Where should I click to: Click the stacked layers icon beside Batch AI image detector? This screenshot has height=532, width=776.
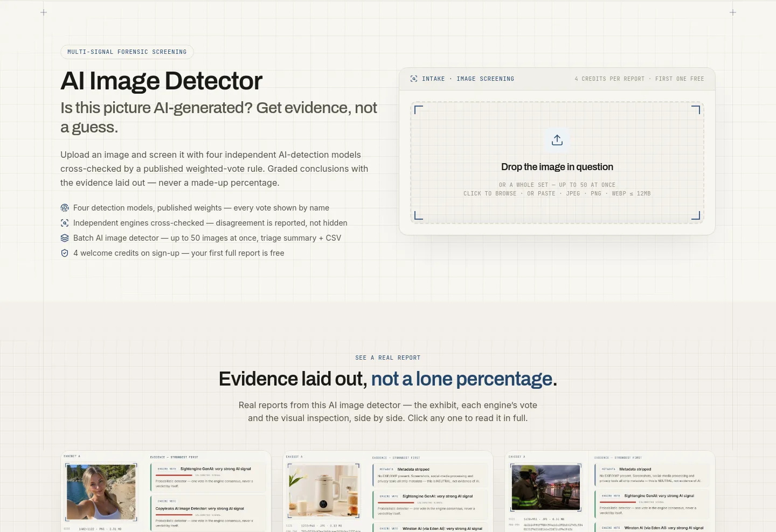(65, 238)
